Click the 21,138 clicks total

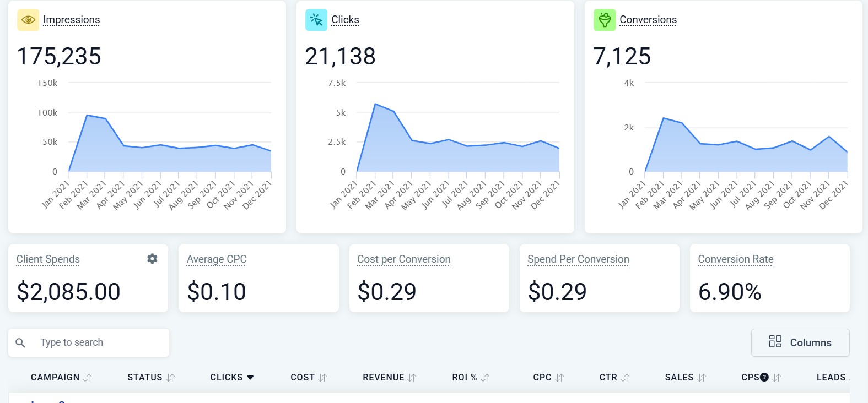(x=341, y=56)
